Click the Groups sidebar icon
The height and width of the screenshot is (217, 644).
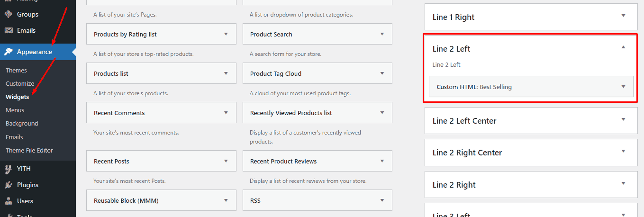point(9,14)
